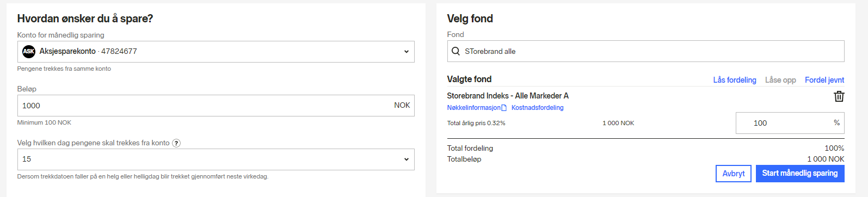868x197 pixels.
Task: Click Låse opp link
Action: pos(780,80)
